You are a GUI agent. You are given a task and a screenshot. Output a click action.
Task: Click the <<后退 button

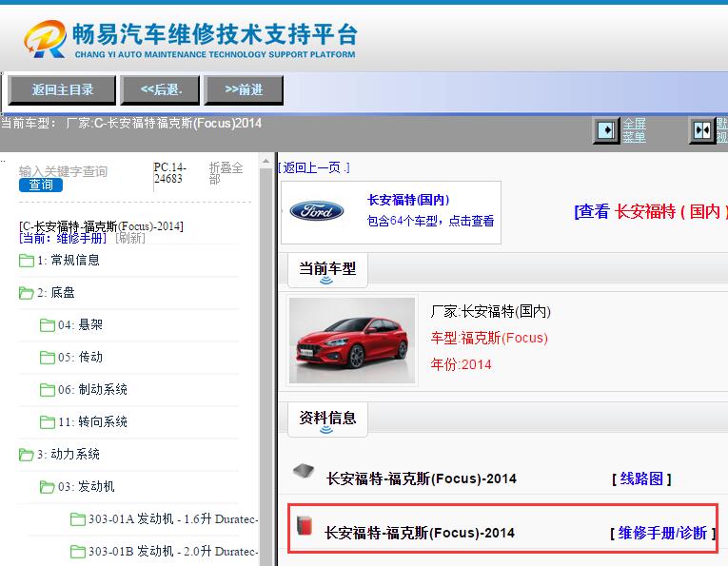pyautogui.click(x=161, y=89)
